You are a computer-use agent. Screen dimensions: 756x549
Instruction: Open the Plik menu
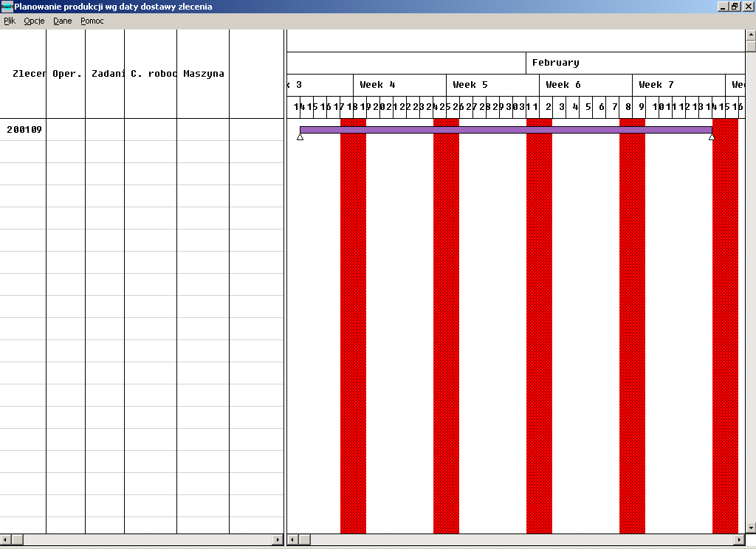coord(10,21)
